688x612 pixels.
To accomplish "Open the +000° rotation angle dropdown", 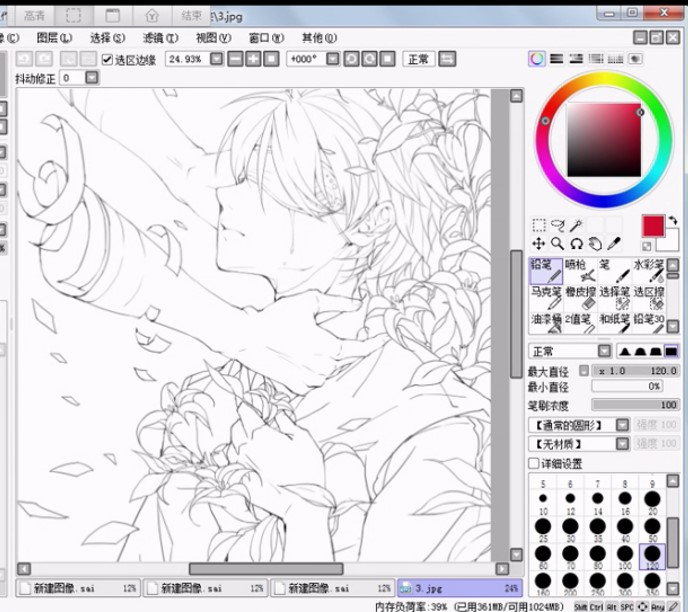I will click(x=333, y=59).
